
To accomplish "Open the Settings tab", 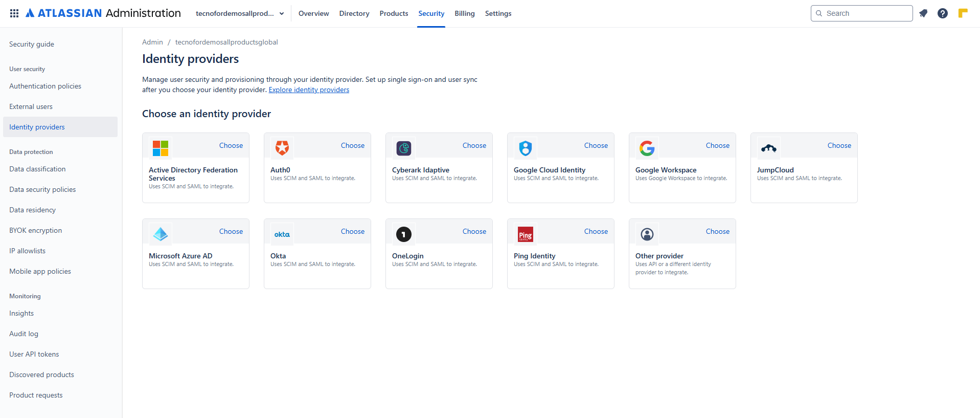I will [x=498, y=13].
